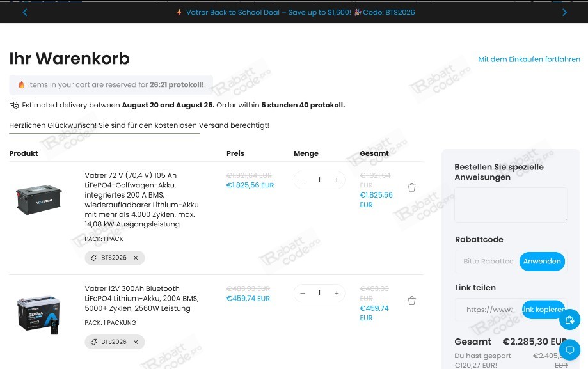Focus the special order instructions textarea
Image resolution: width=588 pixels, height=369 pixels.
pos(511,205)
